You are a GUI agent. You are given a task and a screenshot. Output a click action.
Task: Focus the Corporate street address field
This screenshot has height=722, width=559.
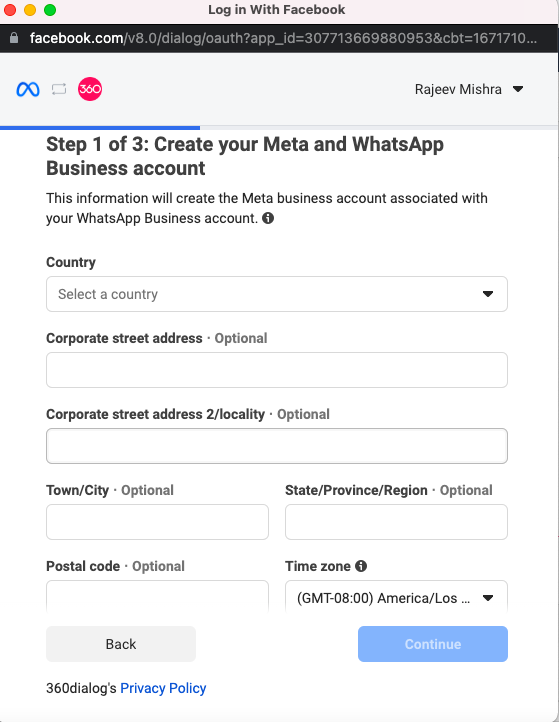[277, 370]
